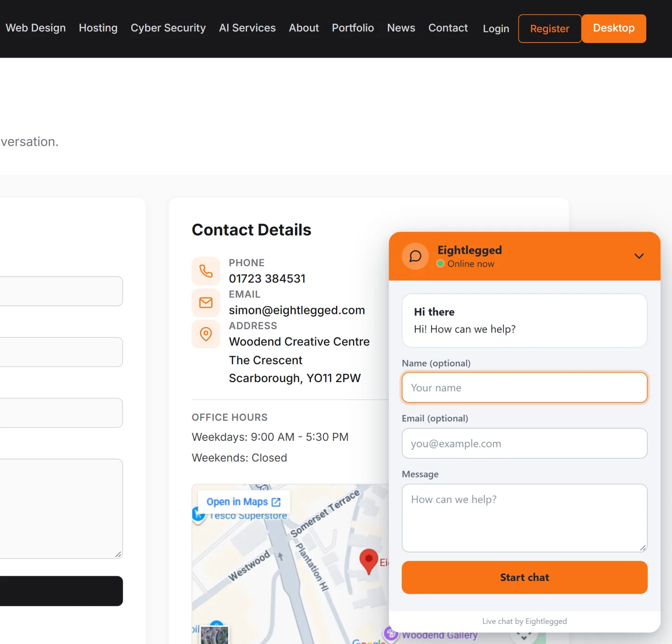Click the Tesco Superstore map label
Viewport: 672px width, 644px height.
(248, 516)
